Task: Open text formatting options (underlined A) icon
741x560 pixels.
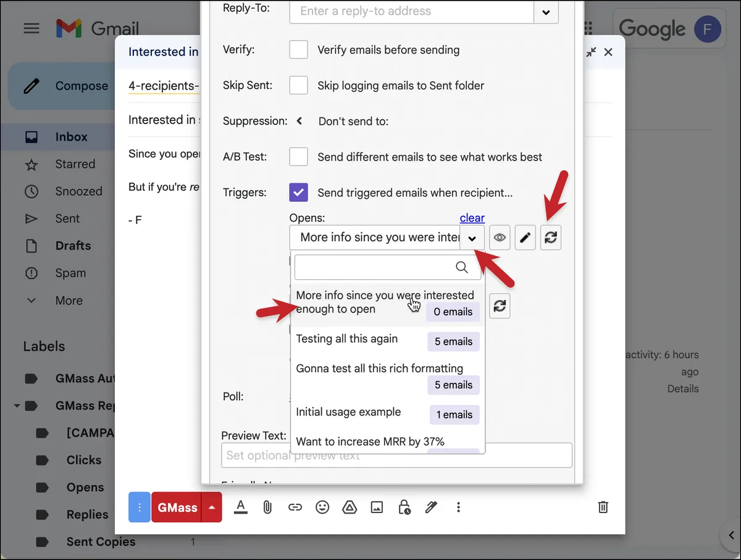Action: pos(241,508)
